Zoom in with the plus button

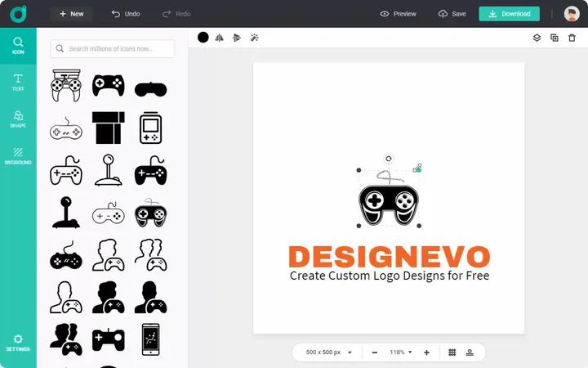(426, 352)
